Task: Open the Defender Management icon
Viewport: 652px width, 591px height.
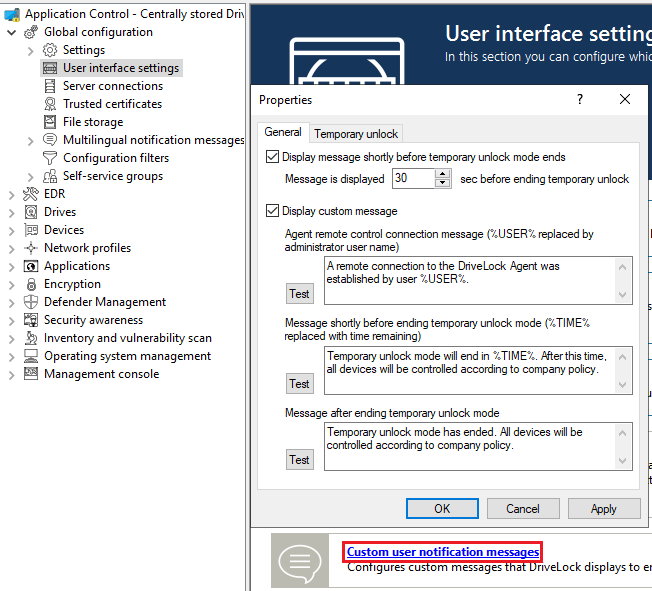Action: [x=31, y=302]
